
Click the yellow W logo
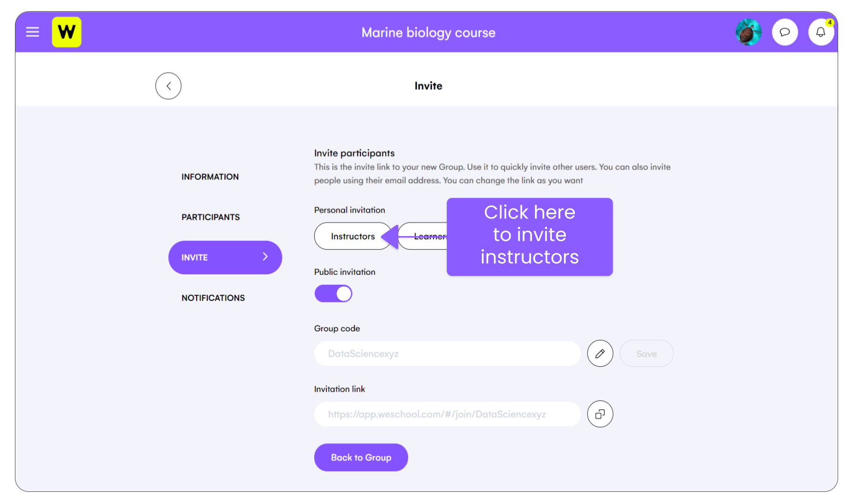tap(67, 32)
